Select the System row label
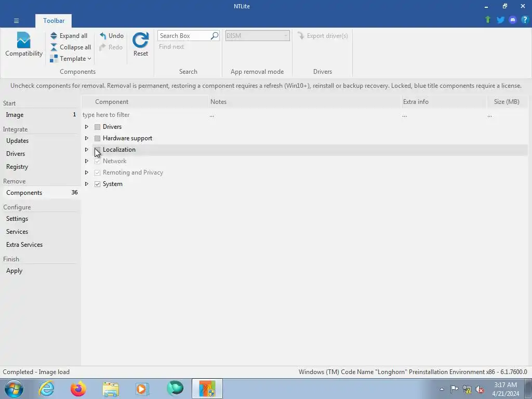This screenshot has width=532, height=399. point(113,184)
